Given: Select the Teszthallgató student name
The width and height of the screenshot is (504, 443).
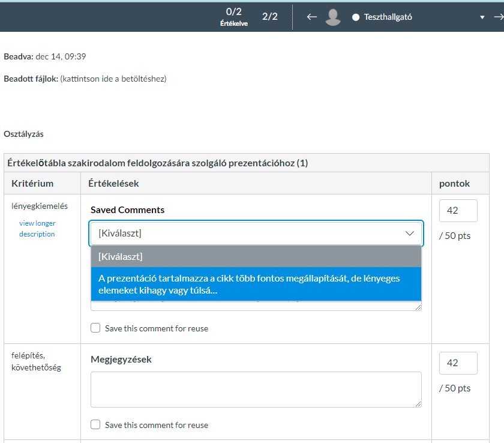Looking at the screenshot, I should pyautogui.click(x=388, y=17).
